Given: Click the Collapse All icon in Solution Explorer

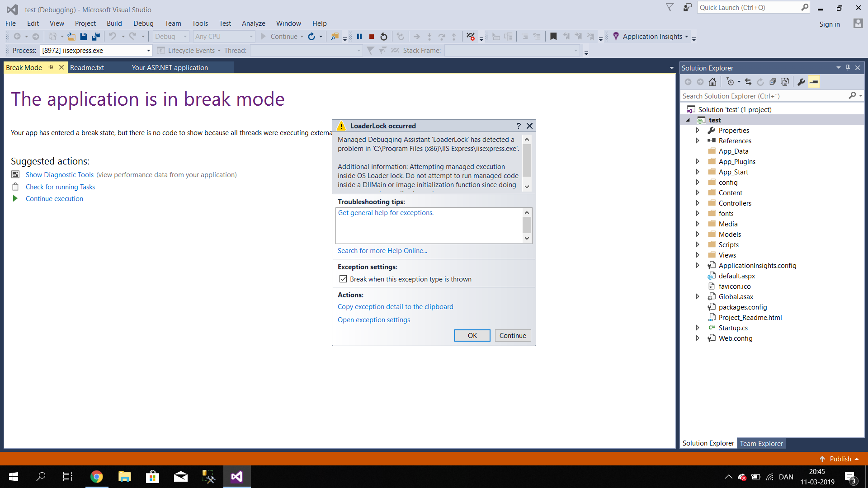Looking at the screenshot, I should click(x=773, y=82).
